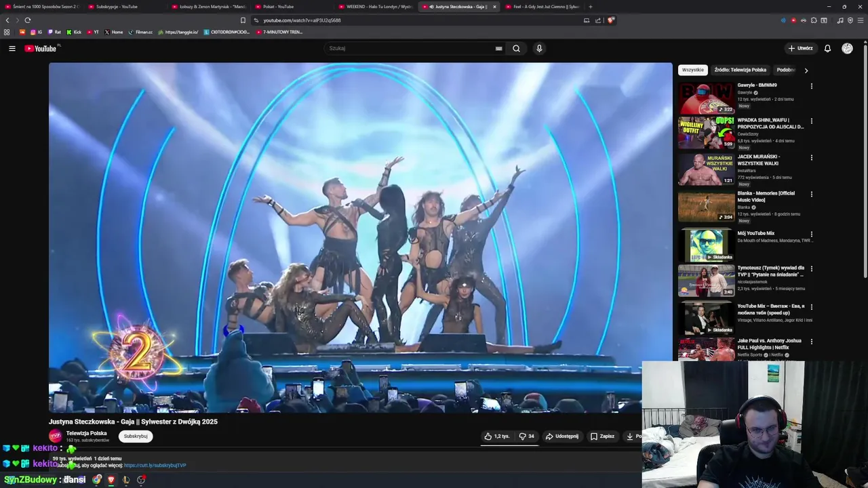Open Blanka - Memories video thumbnail

pos(706,206)
